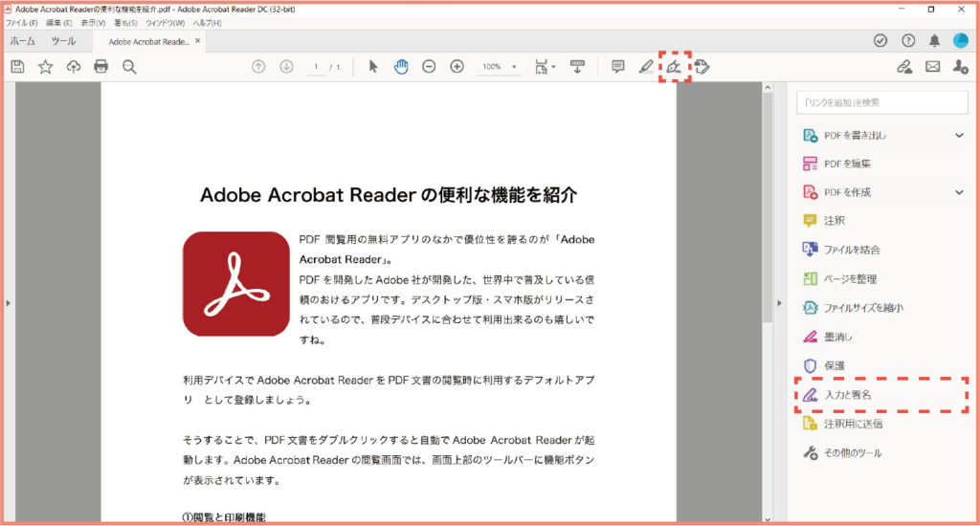The image size is (980, 526).
Task: Expand the PDFを書き出し options
Action: pyautogui.click(x=959, y=136)
